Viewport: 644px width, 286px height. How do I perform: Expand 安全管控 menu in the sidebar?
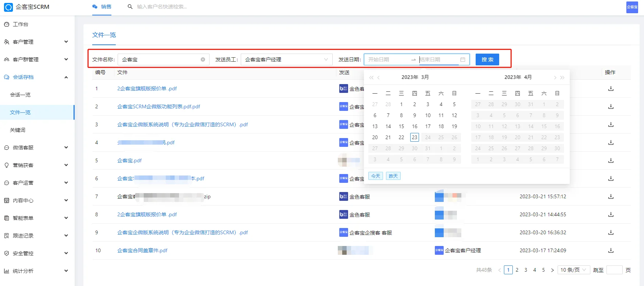click(37, 253)
